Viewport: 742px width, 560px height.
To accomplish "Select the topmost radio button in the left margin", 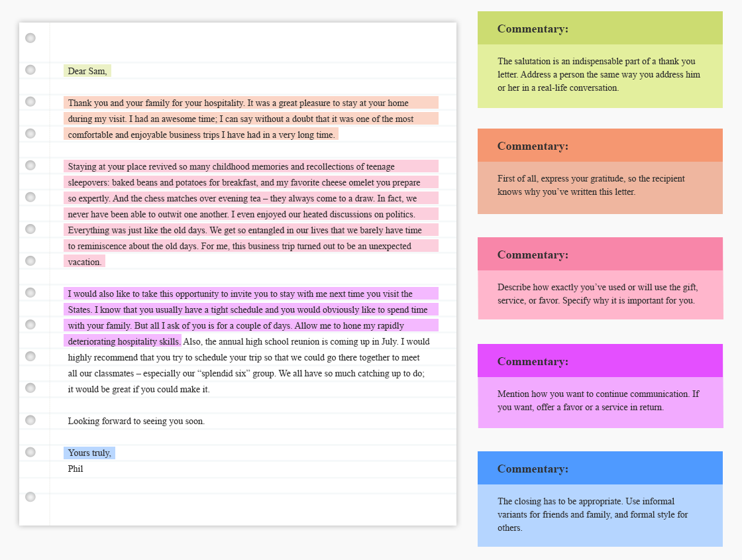I will coord(29,38).
